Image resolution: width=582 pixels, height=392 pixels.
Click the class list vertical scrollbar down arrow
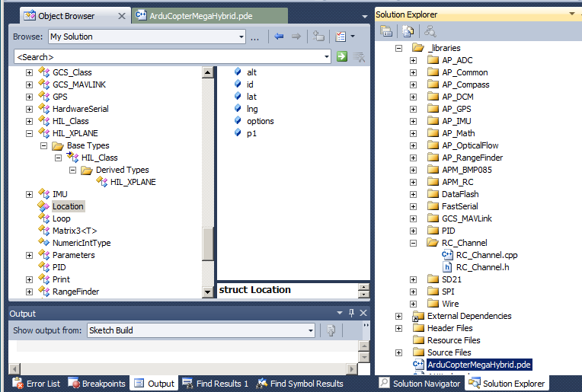tap(208, 292)
